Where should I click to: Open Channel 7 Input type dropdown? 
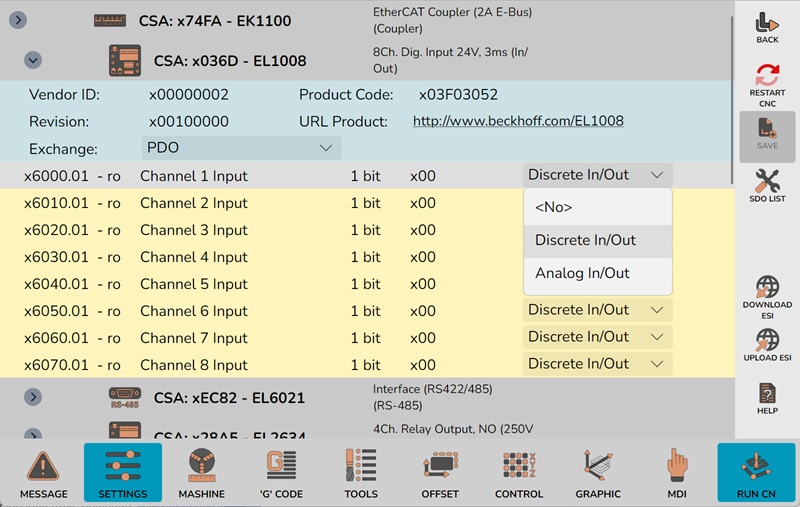click(596, 337)
